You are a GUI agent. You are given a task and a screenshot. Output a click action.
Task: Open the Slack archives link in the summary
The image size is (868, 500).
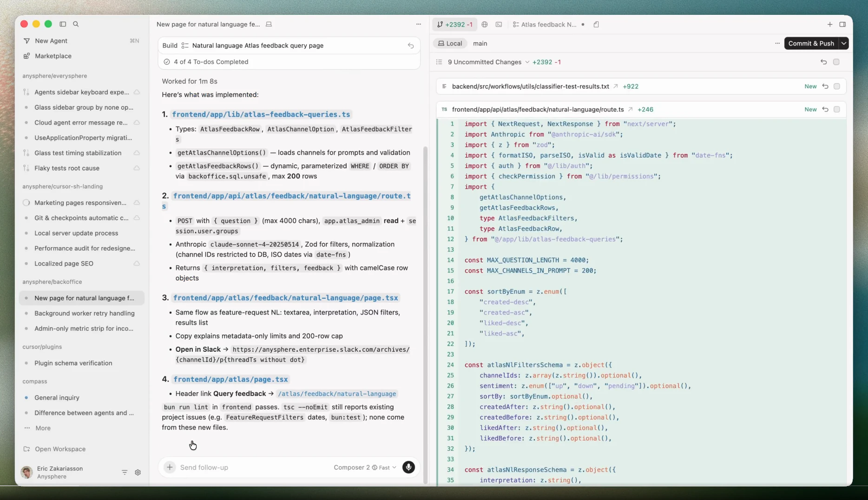pos(322,349)
